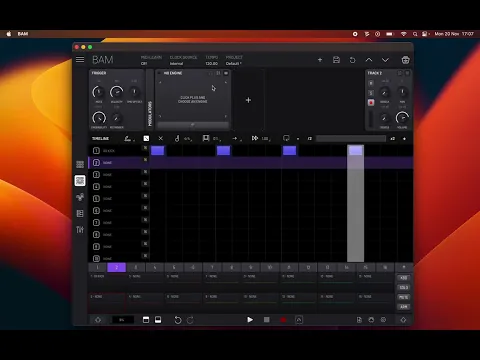480x360 pixels.
Task: Halve the timeline length with the /2 button
Action: coord(310,138)
